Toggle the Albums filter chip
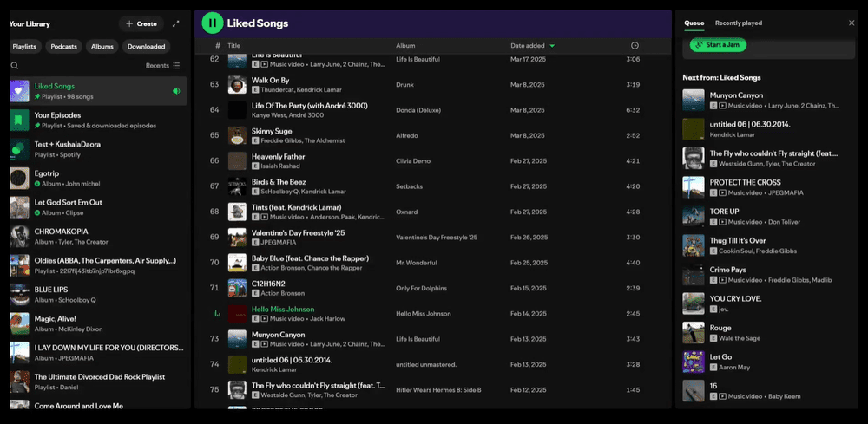Image resolution: width=868 pixels, height=424 pixels. [102, 47]
